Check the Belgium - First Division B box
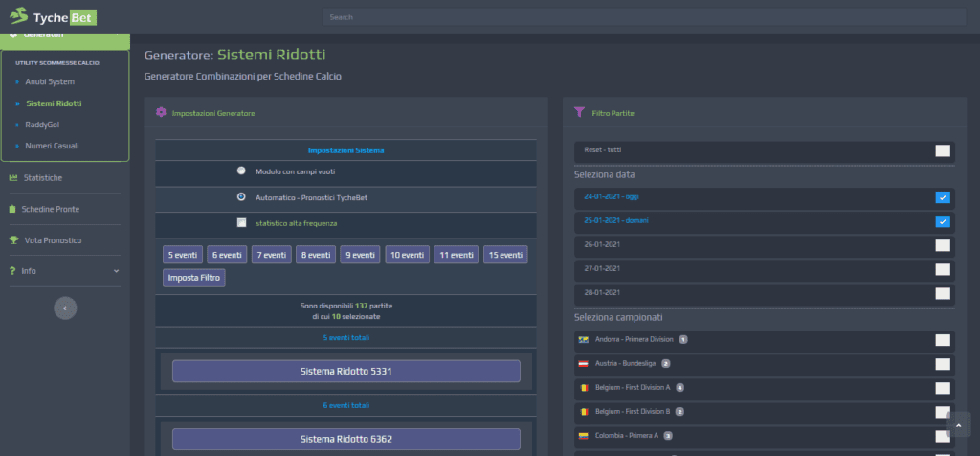 [943, 412]
